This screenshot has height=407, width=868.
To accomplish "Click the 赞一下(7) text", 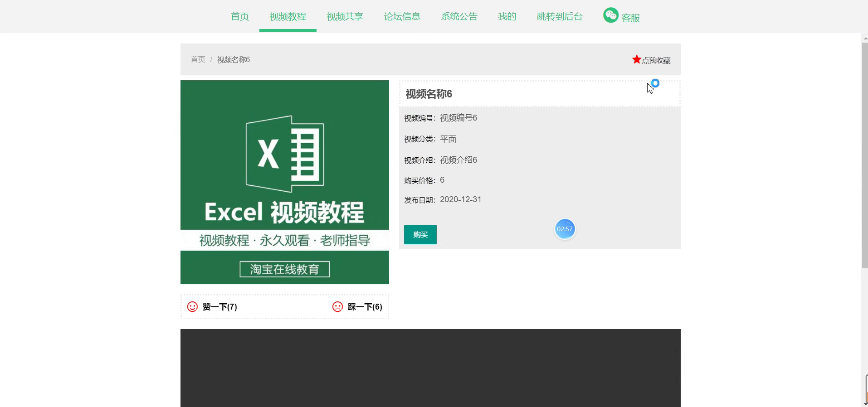I will click(220, 307).
